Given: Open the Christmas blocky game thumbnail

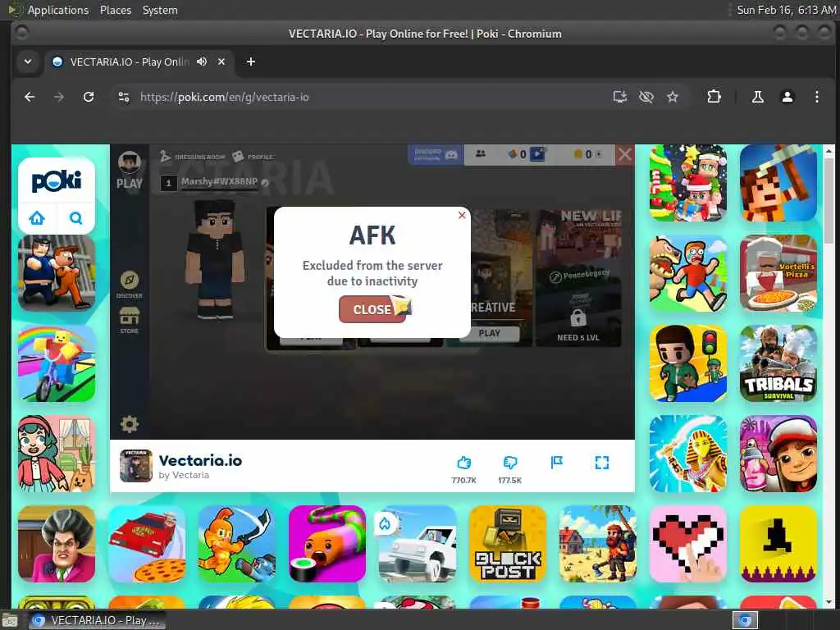Looking at the screenshot, I should point(688,183).
